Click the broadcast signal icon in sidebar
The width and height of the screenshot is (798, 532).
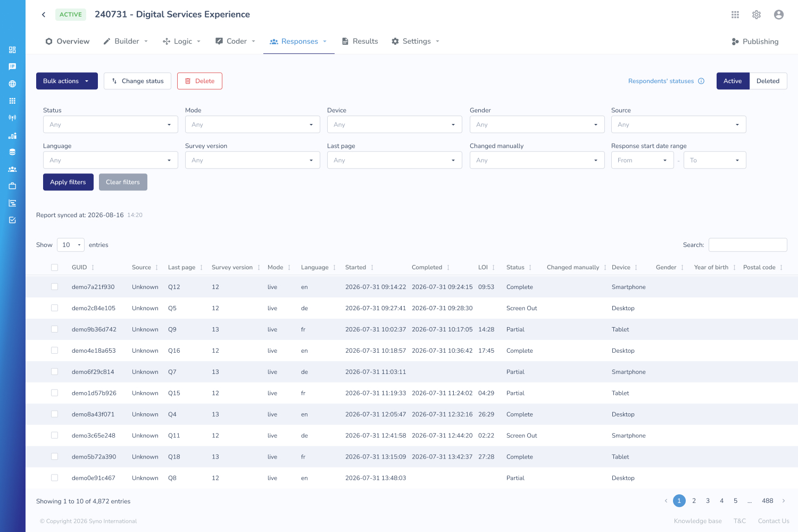12,118
